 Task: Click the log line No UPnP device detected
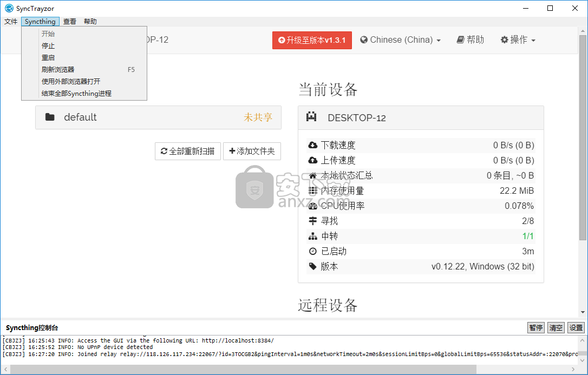click(77, 347)
